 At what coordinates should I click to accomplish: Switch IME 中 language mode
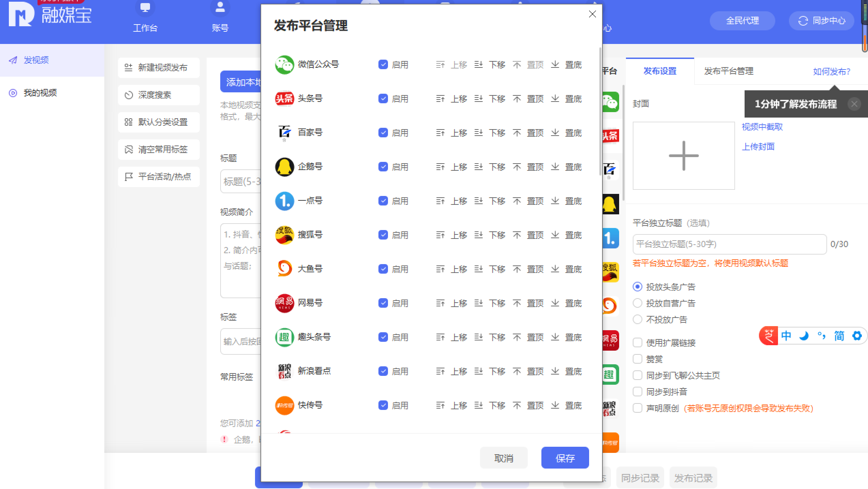(786, 336)
